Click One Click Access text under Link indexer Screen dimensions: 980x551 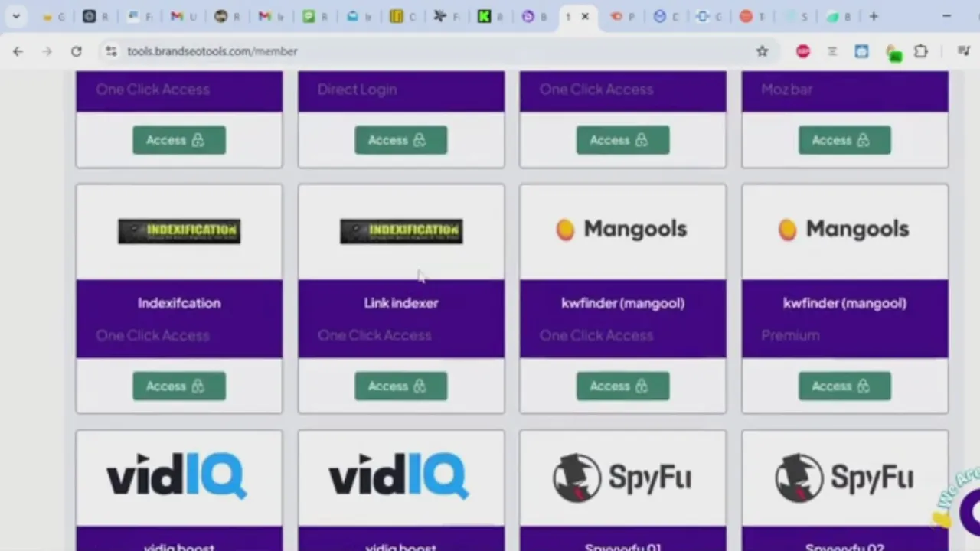tap(374, 335)
